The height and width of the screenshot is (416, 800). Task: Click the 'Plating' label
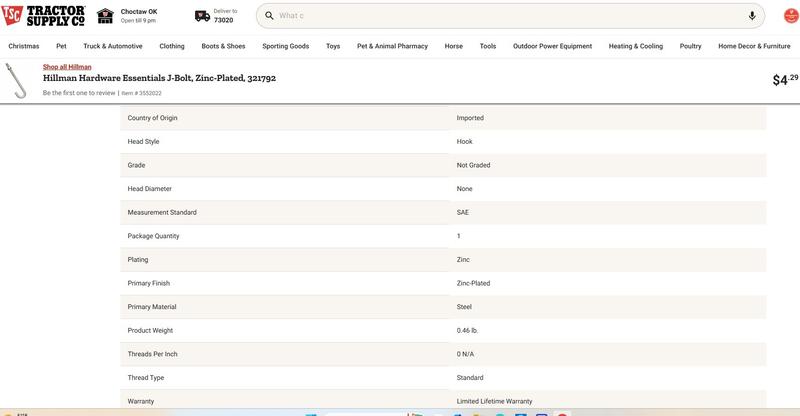(x=138, y=260)
